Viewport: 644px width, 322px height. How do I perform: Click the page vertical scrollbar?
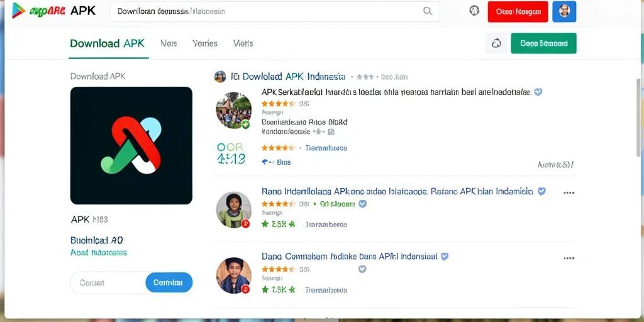pos(639,118)
